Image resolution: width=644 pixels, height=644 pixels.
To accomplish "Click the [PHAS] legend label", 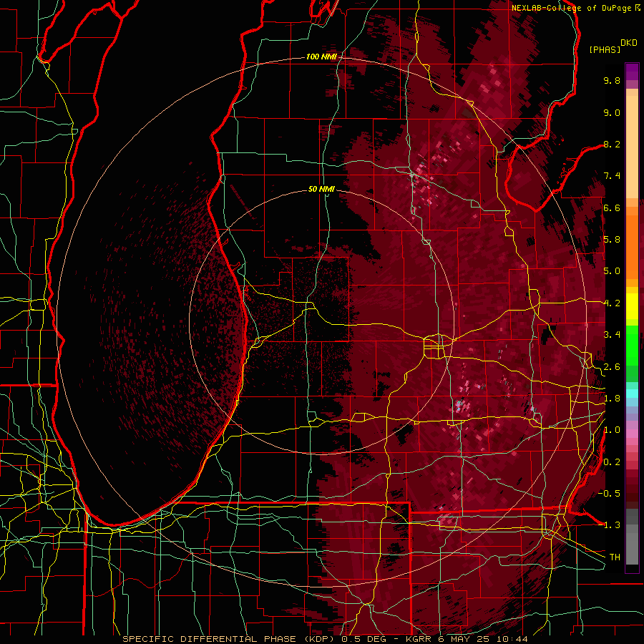I will coord(605,49).
